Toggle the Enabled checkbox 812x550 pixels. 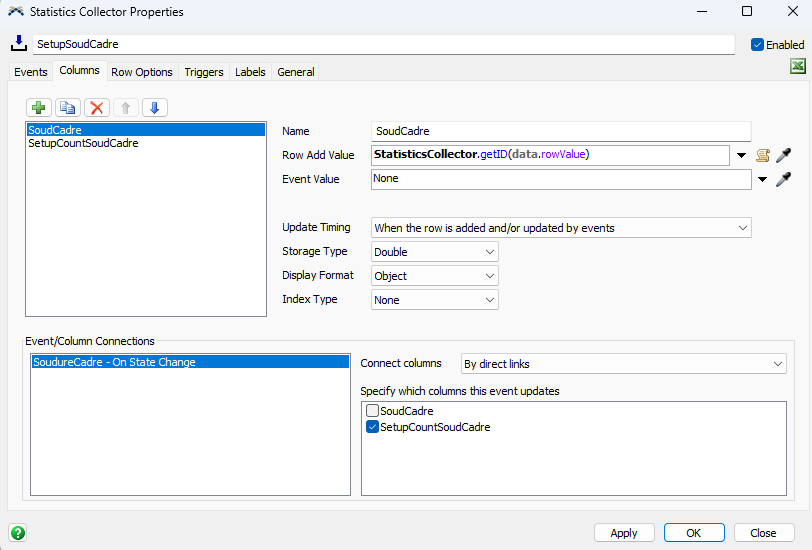click(x=757, y=45)
